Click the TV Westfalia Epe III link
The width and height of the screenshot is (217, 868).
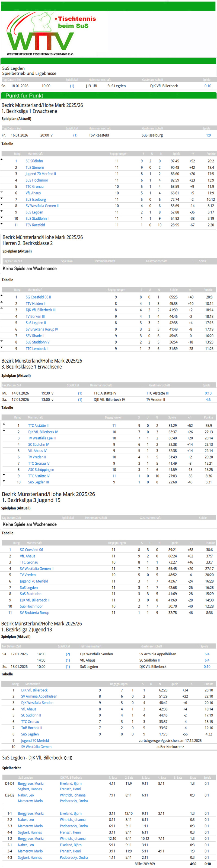(42, 438)
